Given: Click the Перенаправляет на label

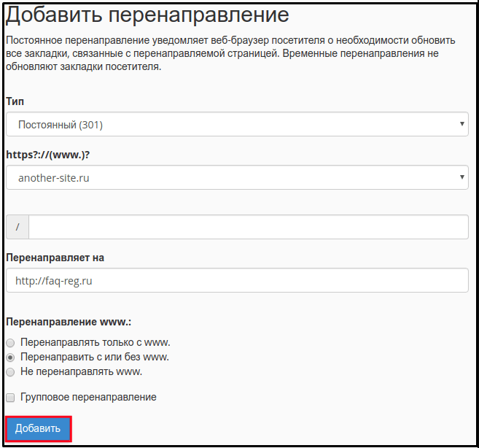Looking at the screenshot, I should (55, 258).
